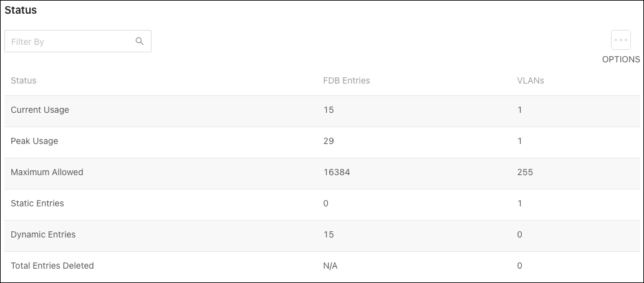The width and height of the screenshot is (644, 283).
Task: Click the Filter By input field
Action: click(x=78, y=41)
